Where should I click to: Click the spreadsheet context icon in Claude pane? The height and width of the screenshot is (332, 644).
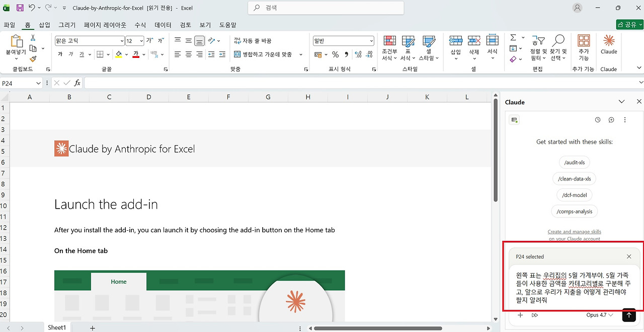514,120
